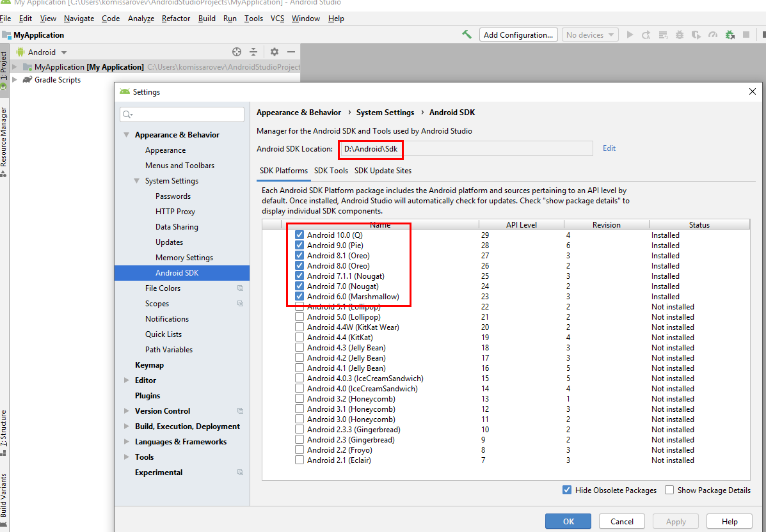Click the Scroll from Source target icon
This screenshot has width=766, height=532.
click(x=237, y=52)
